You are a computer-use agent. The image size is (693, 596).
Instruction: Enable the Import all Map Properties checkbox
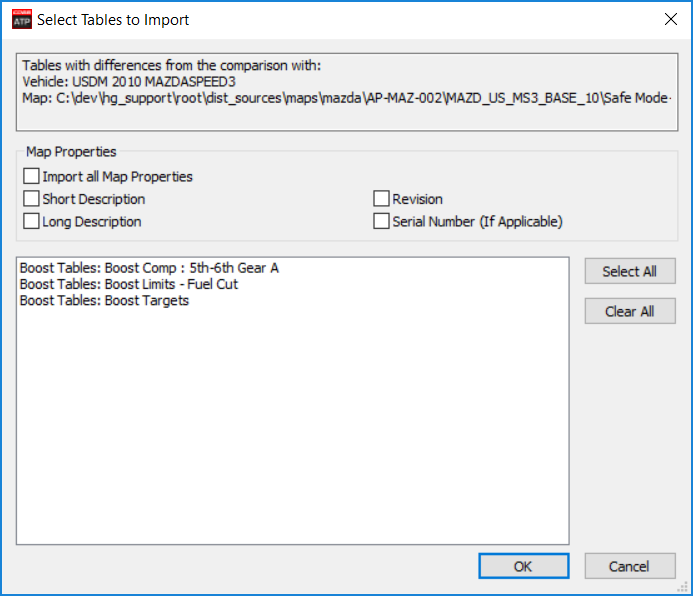(32, 177)
